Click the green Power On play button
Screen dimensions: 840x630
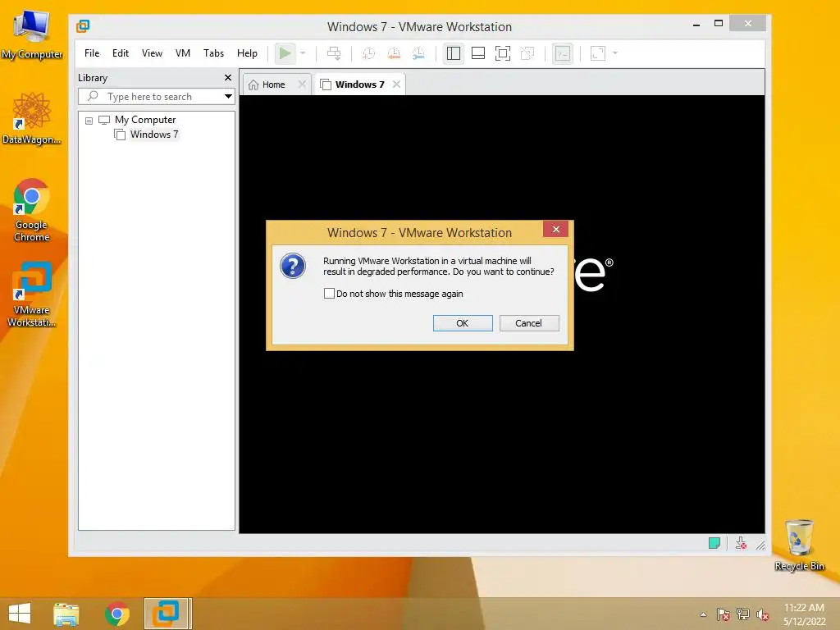285,53
